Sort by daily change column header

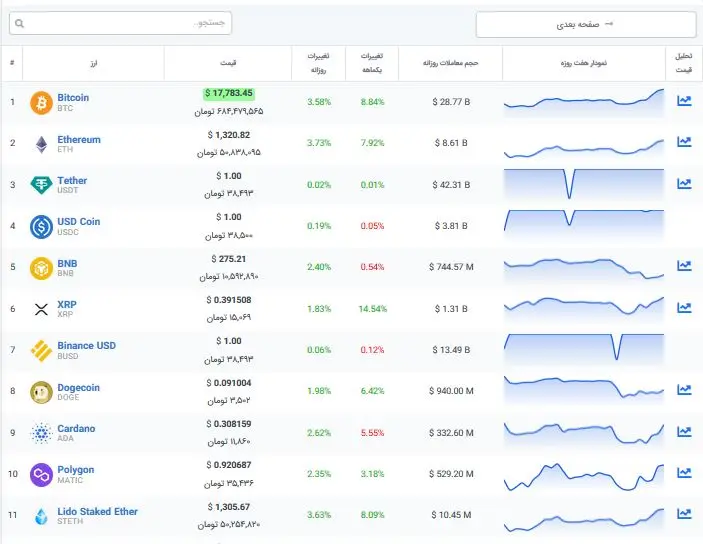[319, 63]
